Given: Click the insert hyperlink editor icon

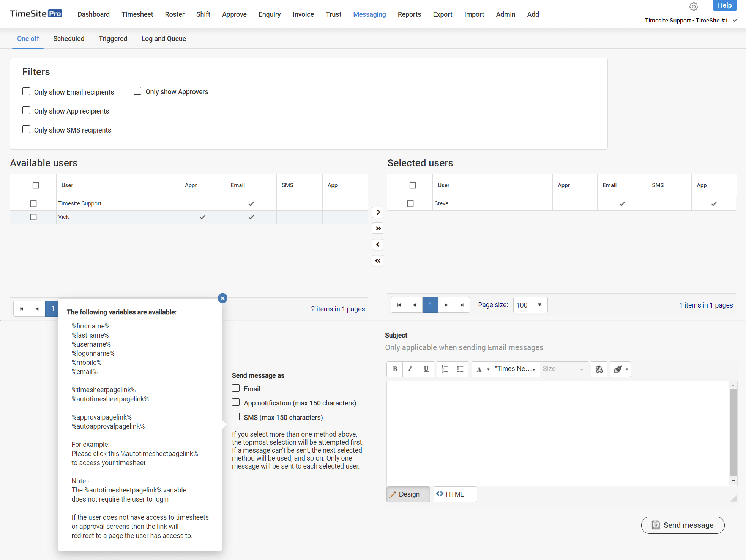Looking at the screenshot, I should 599,369.
